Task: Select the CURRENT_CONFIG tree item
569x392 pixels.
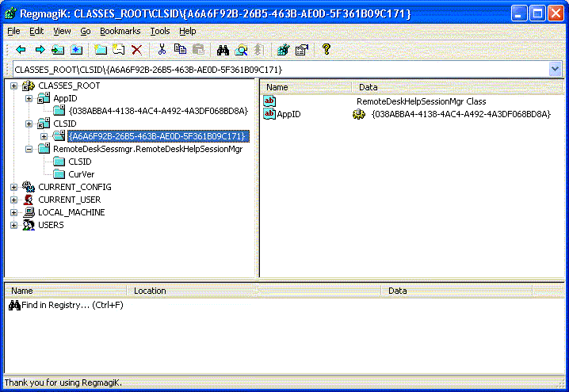Action: point(74,187)
